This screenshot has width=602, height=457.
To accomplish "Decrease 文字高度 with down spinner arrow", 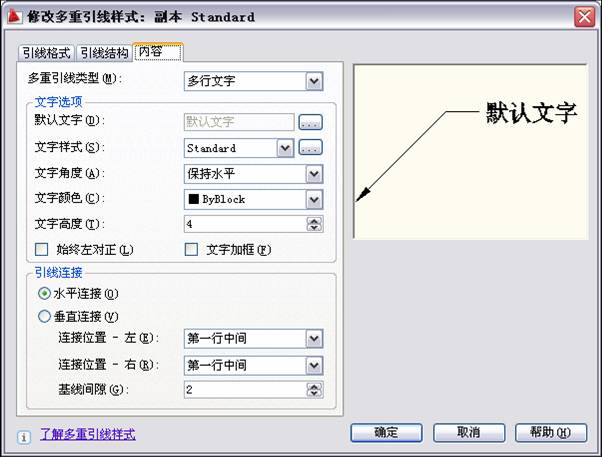I will [x=314, y=228].
